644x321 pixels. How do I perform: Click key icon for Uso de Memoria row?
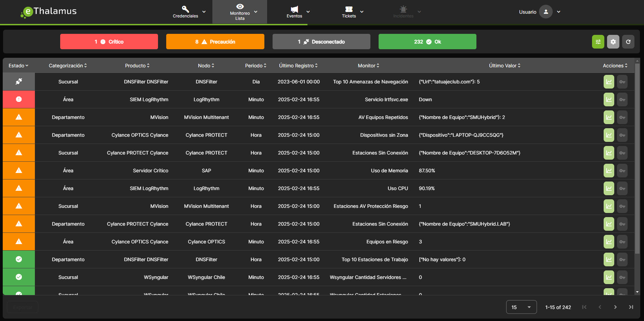pos(622,171)
